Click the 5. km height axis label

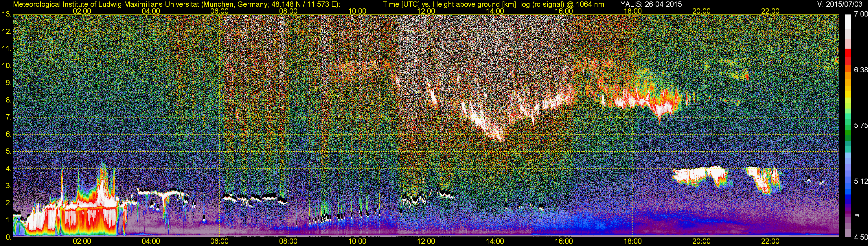[x=8, y=151]
